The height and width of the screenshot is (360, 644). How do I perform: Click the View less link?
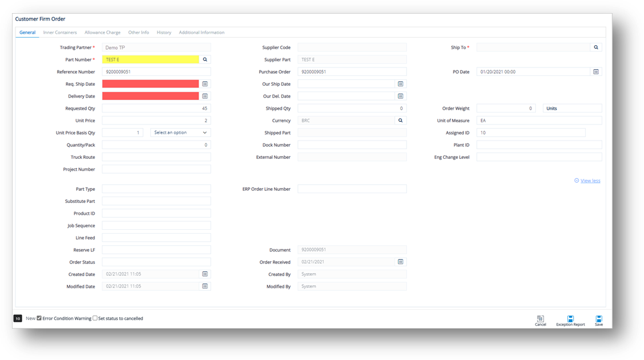click(x=590, y=181)
